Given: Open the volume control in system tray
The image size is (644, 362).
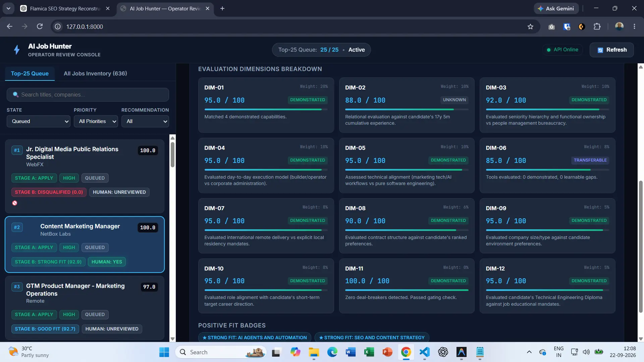Looking at the screenshot, I should [x=586, y=352].
